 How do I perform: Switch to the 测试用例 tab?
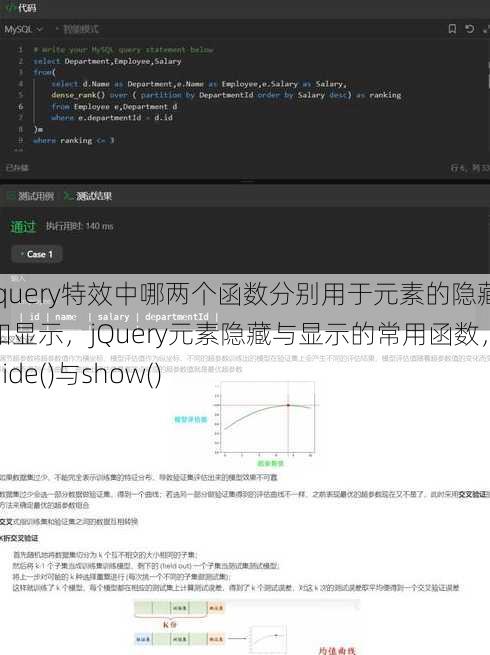31,196
